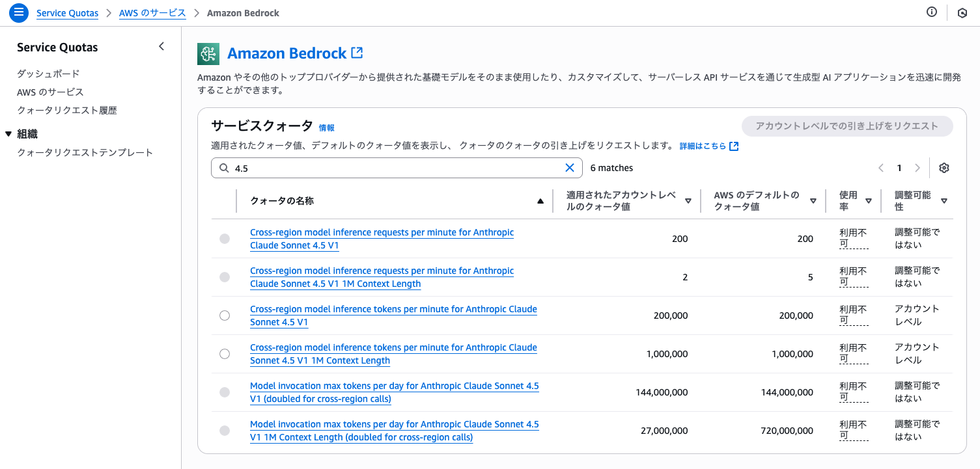The image size is (980, 469).
Task: Select ダッシュボード in the sidebar
Action: 47,74
